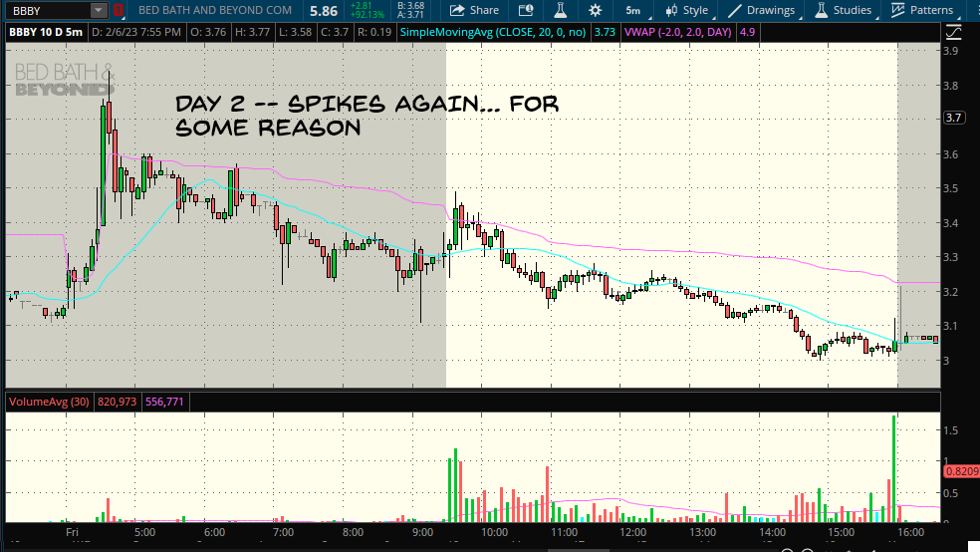Click the BBBY 10 D 5m chart label
This screenshot has width=980, height=552.
pyautogui.click(x=46, y=32)
